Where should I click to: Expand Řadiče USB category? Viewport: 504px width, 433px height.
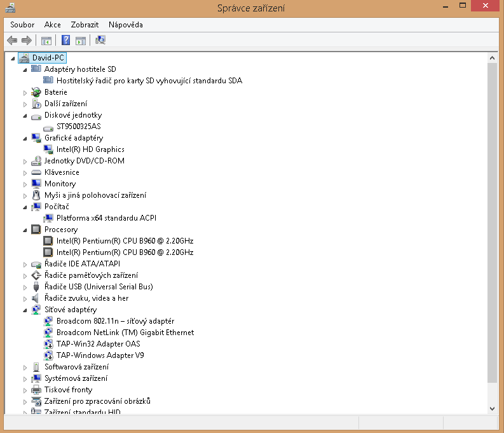coord(25,287)
